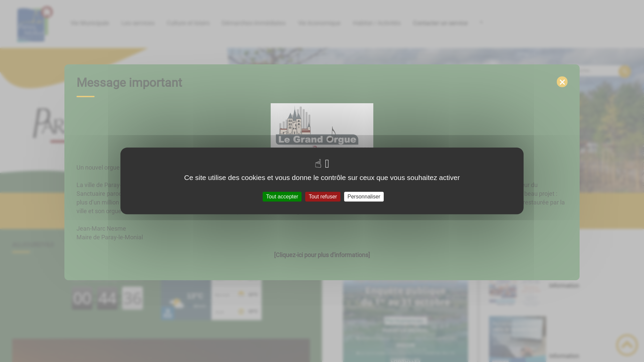The width and height of the screenshot is (644, 362).
Task: Click the weather widget sun-cloud icon
Action: [177, 303]
